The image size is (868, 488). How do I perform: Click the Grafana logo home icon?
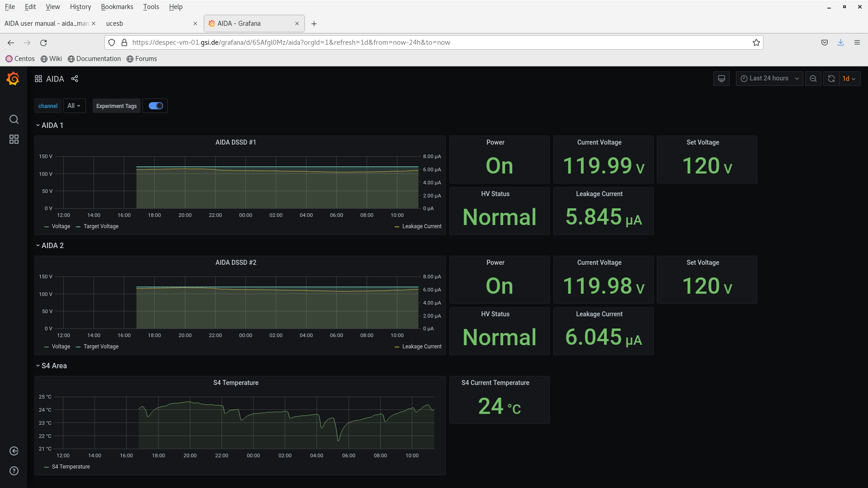click(13, 79)
